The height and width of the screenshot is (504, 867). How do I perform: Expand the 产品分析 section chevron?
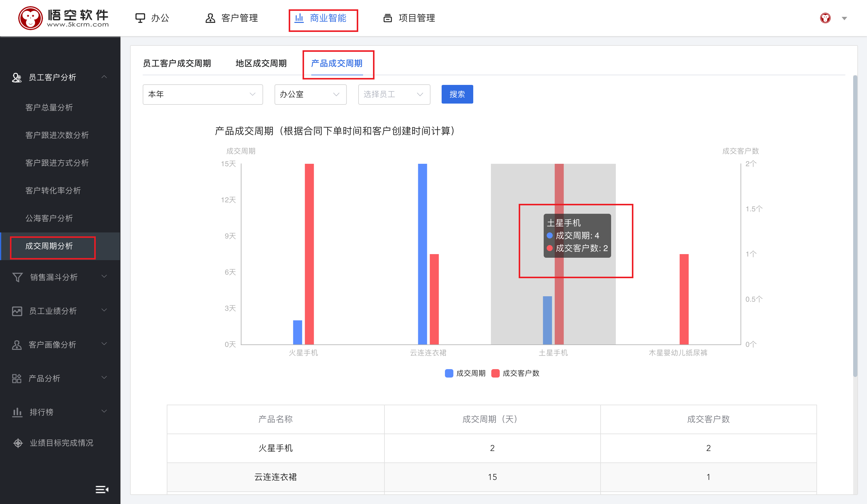click(104, 378)
